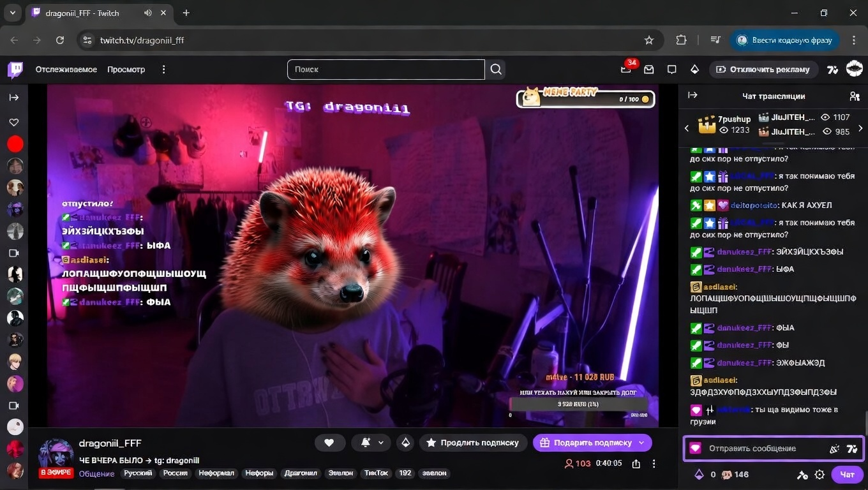Expand the Подарить подписку dropdown
Screen dimensions: 868x490
point(641,443)
